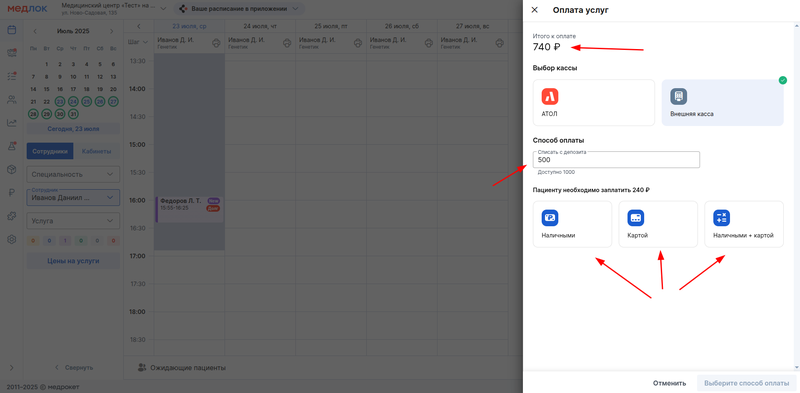
Task: Open the warehouse box icon in sidebar
Action: (11, 169)
